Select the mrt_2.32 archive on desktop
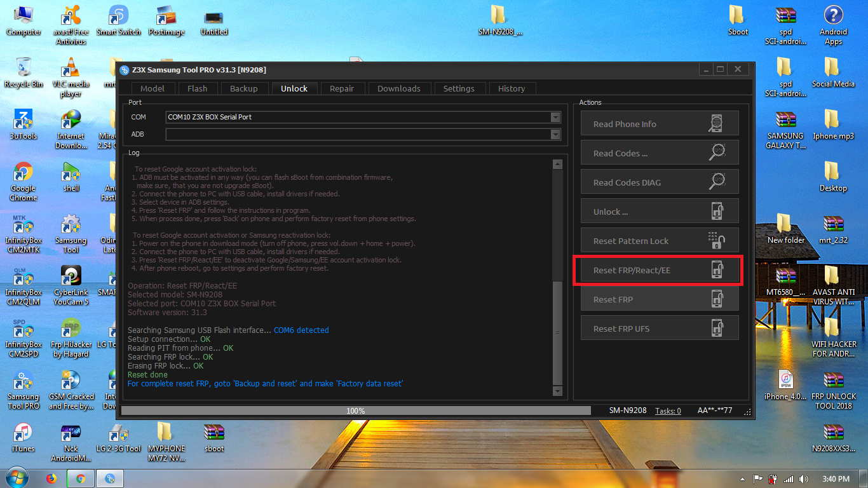 (x=833, y=229)
